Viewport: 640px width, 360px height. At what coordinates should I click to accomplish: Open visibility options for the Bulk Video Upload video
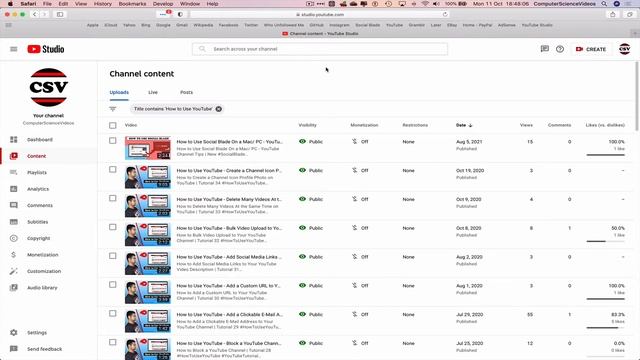coord(311,228)
